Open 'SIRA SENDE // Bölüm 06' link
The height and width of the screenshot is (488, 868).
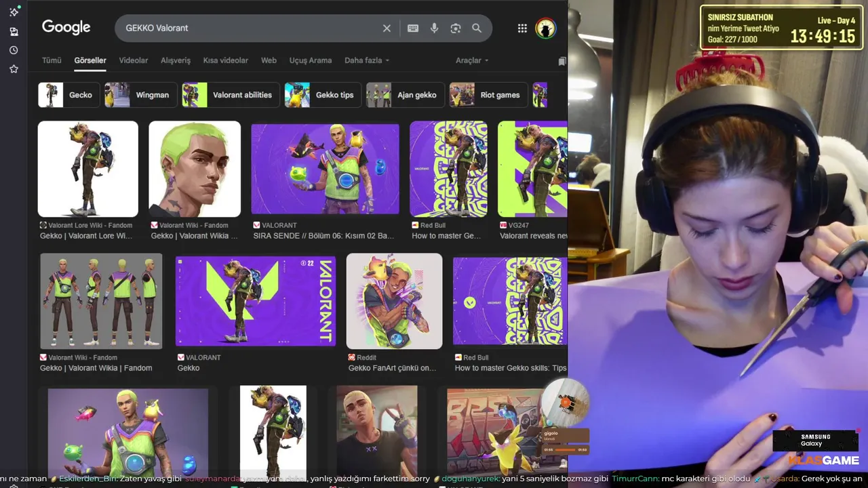tap(323, 236)
